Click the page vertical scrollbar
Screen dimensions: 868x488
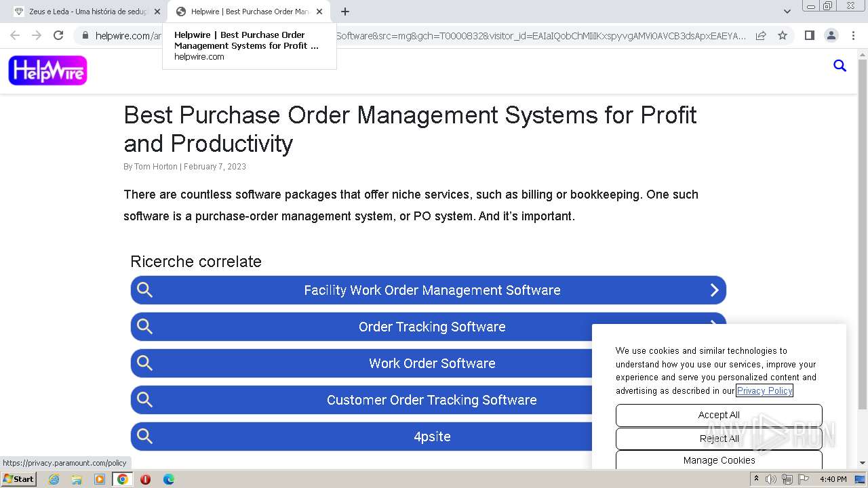click(x=862, y=234)
